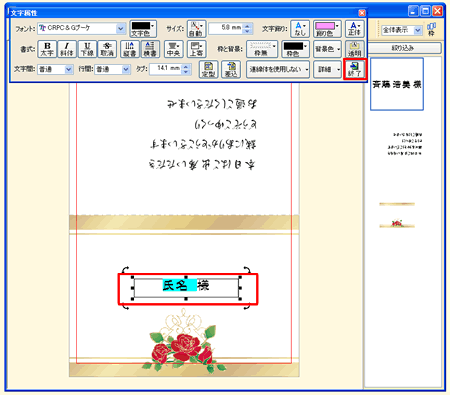This screenshot has width=450, height=395.
Task: Click the 枠 frame icon in main window
Action: (431, 29)
